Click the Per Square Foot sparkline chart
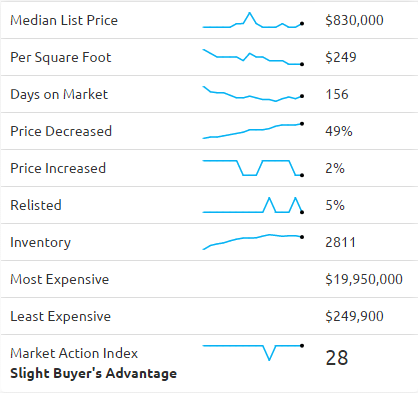Viewport: 418px width, 393px height. pyautogui.click(x=253, y=57)
